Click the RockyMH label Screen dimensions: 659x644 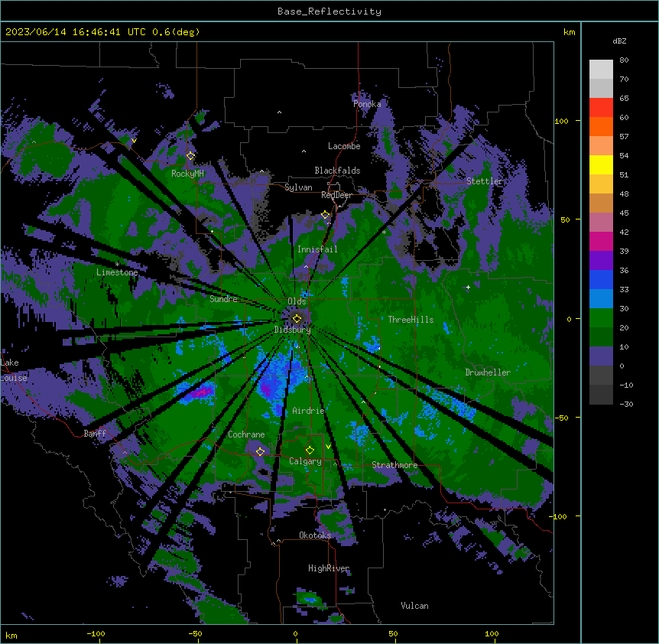coord(187,174)
